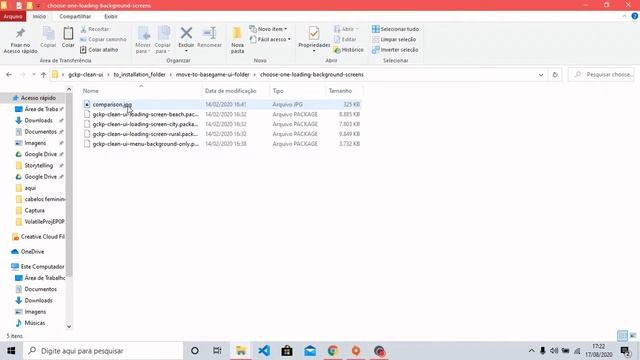Open Task View on taskbar

(x=217, y=351)
